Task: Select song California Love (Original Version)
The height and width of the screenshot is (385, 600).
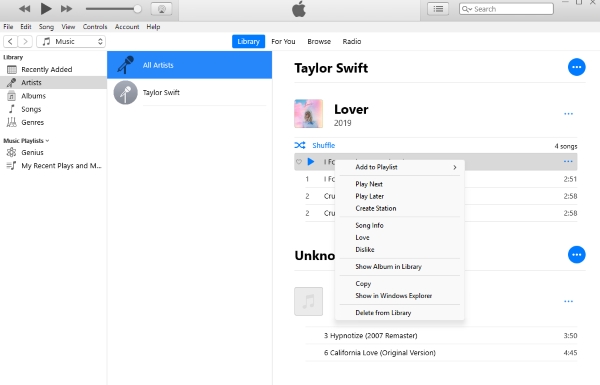Action: coord(441,353)
